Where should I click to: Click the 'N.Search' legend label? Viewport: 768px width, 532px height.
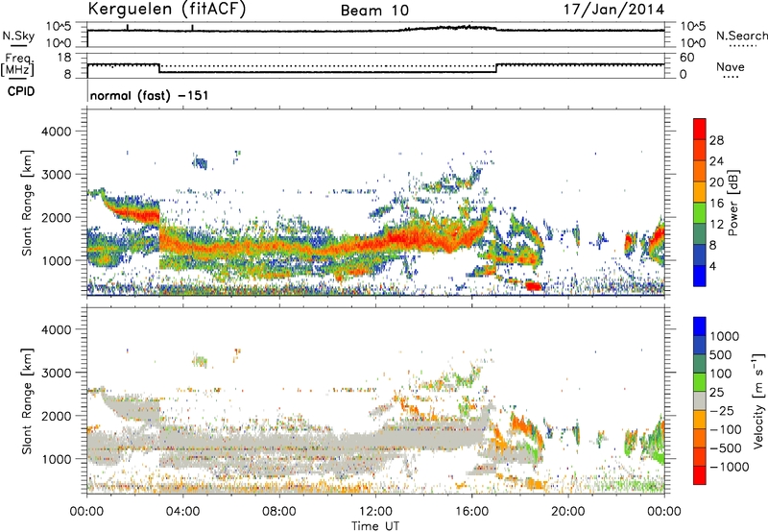[x=741, y=36]
